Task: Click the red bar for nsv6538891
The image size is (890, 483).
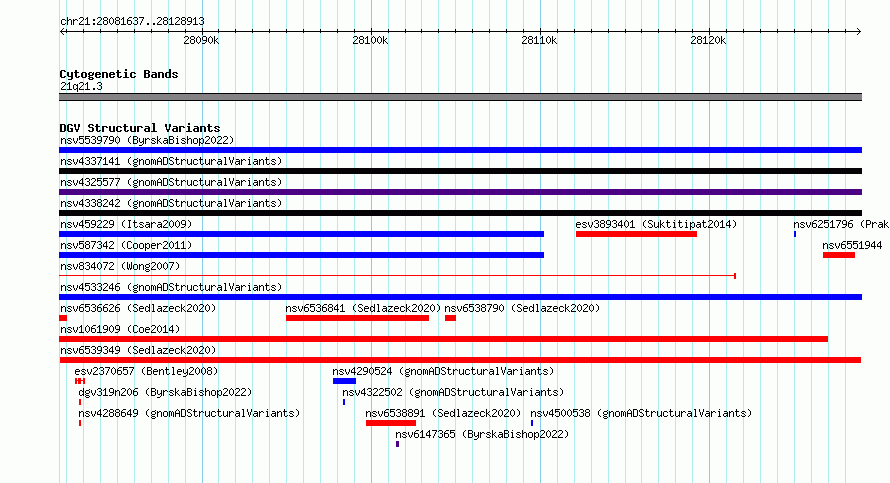Action: coord(391,423)
